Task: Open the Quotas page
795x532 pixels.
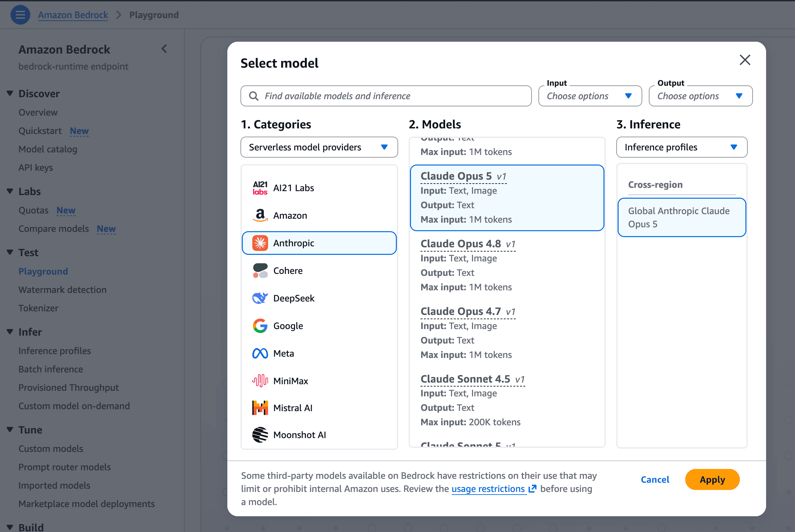Action: click(x=34, y=211)
